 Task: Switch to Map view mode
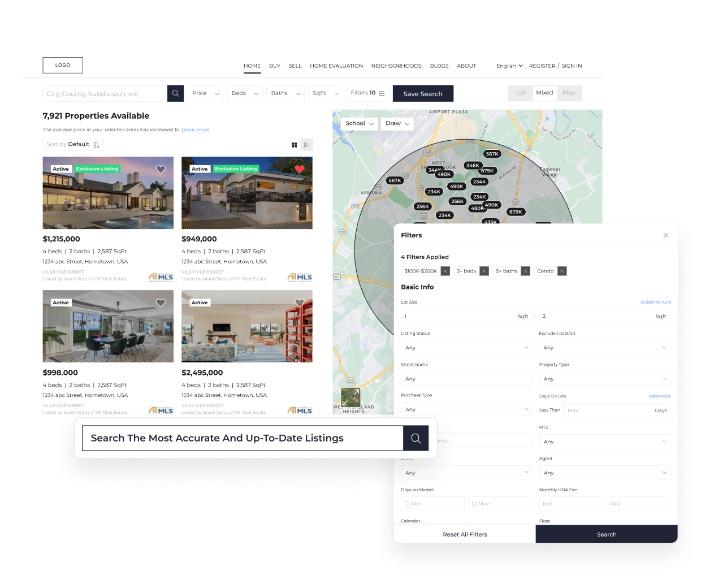click(569, 93)
